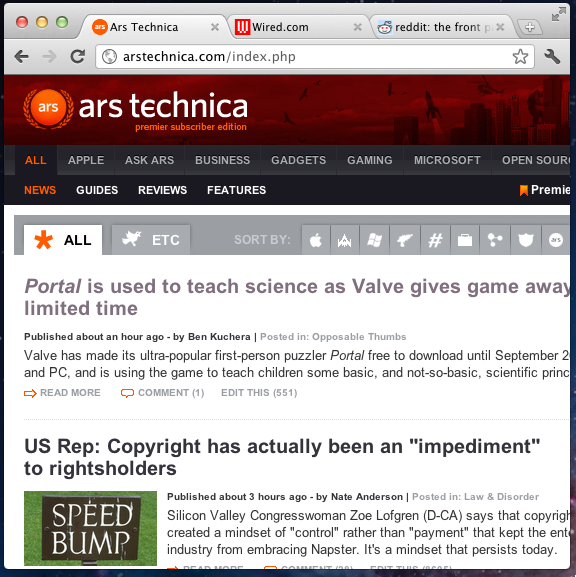The image size is (576, 577).
Task: Sort by round ars staff icon
Action: pos(556,240)
